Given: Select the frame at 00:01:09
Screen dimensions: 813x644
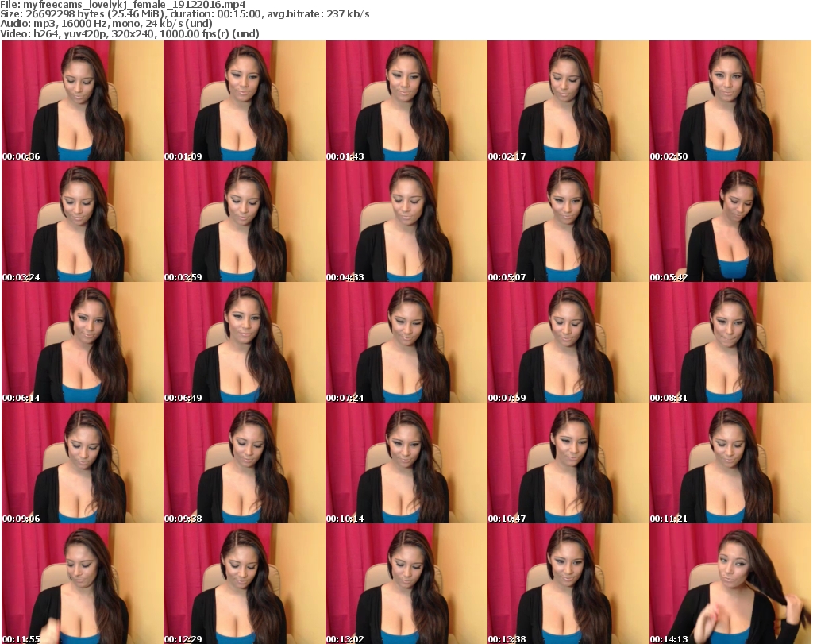Looking at the screenshot, I should coord(244,102).
